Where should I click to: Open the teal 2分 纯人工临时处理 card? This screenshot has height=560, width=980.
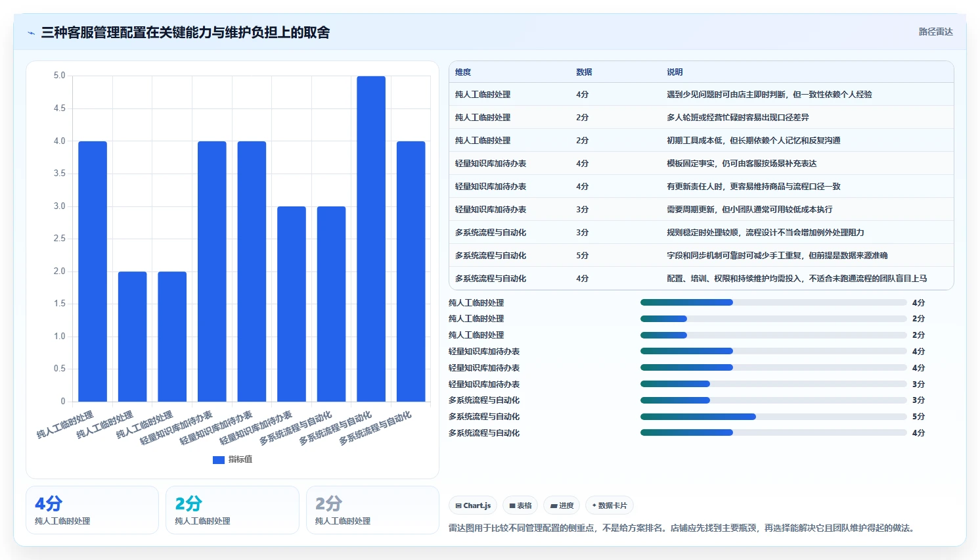pos(233,510)
